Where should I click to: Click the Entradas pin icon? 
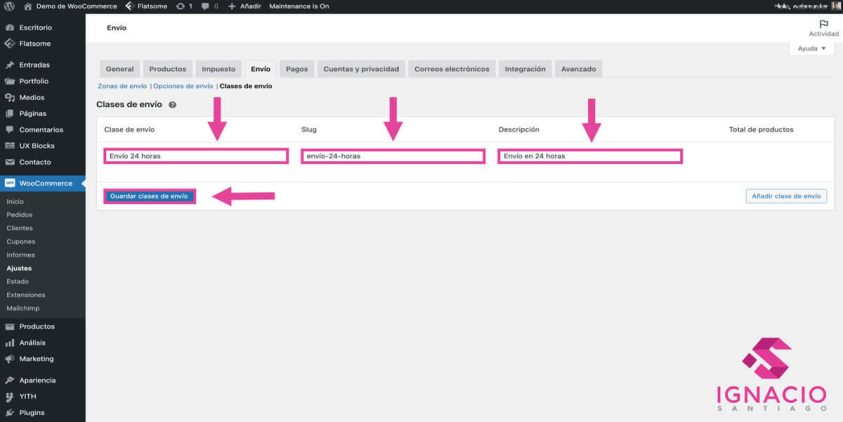click(x=10, y=65)
